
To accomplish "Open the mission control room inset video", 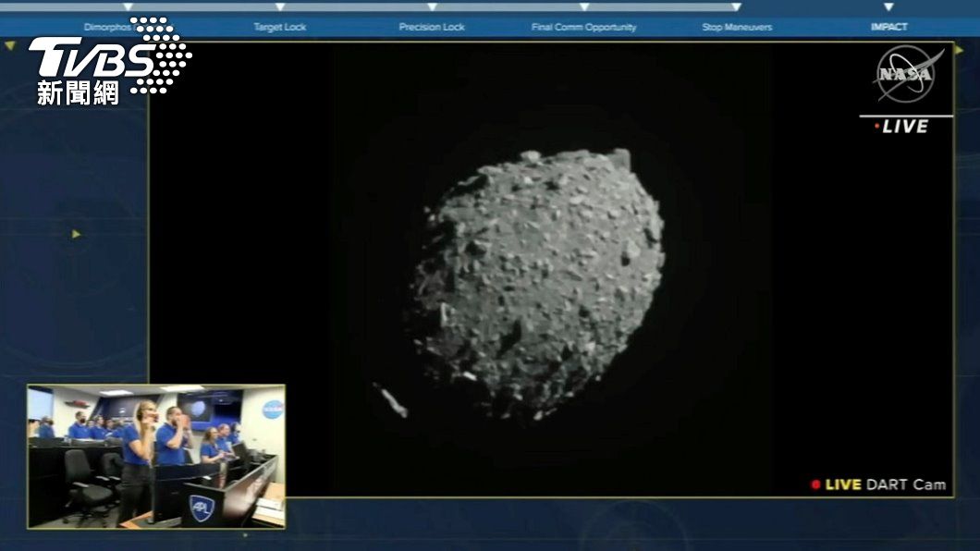I will click(x=156, y=457).
